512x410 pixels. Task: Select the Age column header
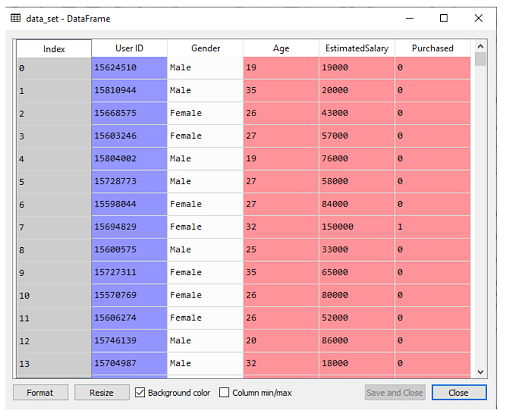[281, 49]
